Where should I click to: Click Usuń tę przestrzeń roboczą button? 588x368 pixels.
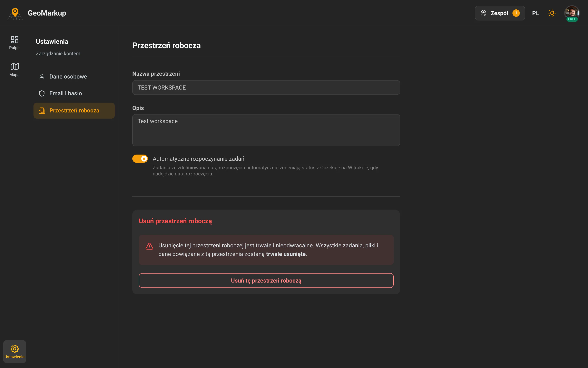[266, 280]
